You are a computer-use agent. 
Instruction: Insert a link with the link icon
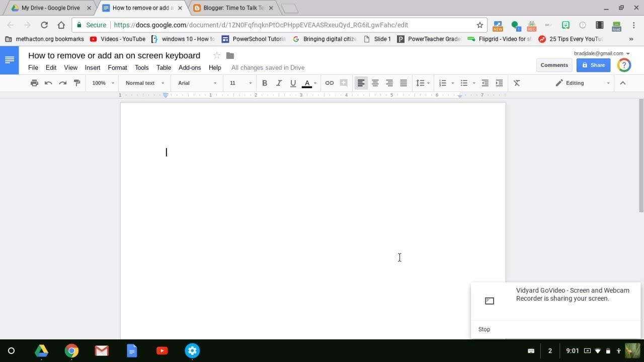[x=330, y=83]
